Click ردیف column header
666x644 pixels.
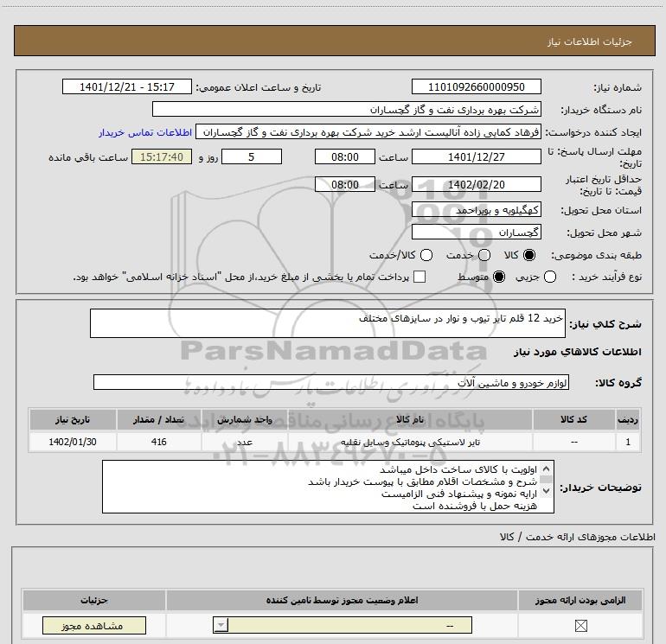tap(628, 419)
